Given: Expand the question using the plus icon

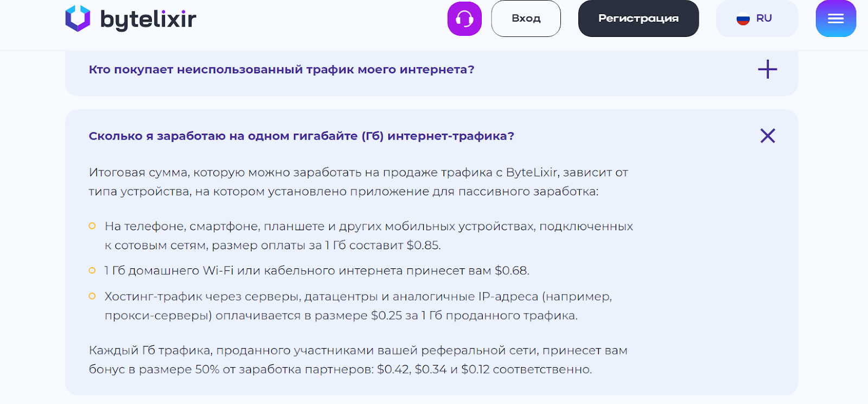Looking at the screenshot, I should (x=767, y=70).
